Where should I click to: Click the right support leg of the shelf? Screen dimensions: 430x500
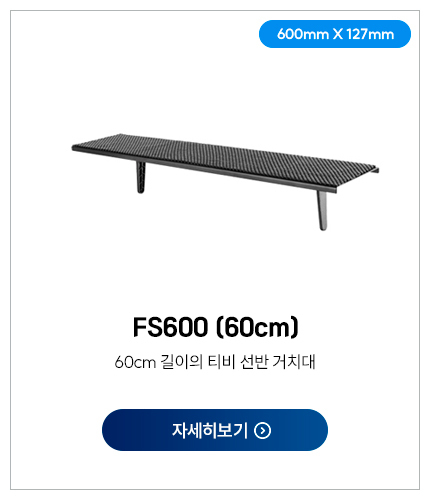(x=322, y=210)
